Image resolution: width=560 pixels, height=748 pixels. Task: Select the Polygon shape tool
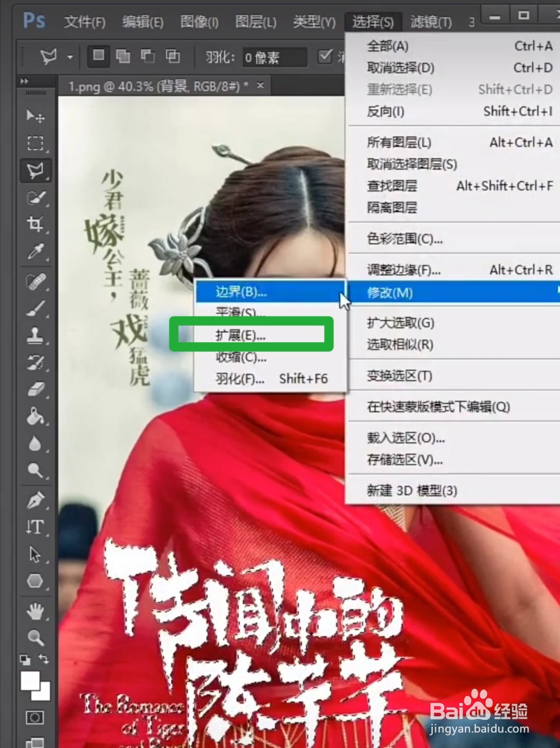click(x=35, y=581)
